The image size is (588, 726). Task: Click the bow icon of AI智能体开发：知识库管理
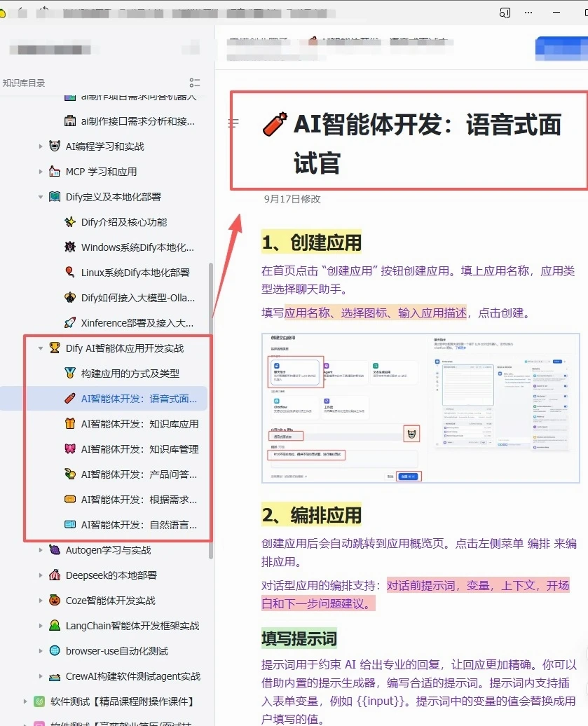[70, 448]
